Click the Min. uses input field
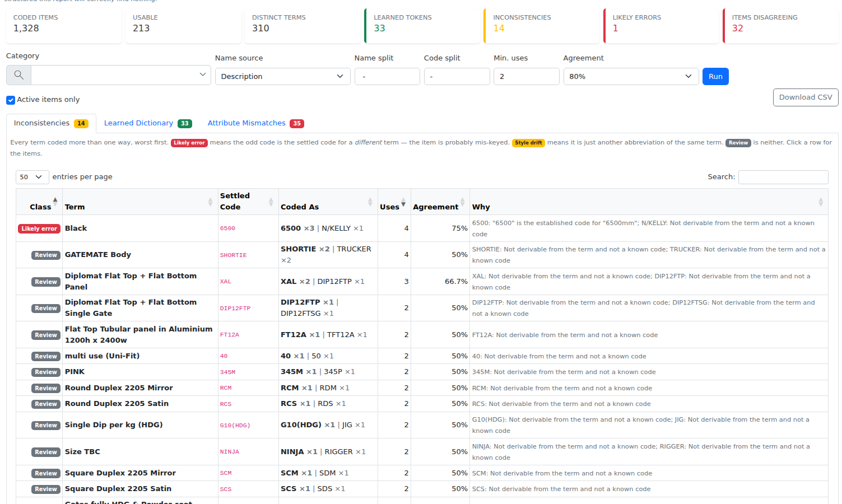Image resolution: width=842 pixels, height=504 pixels. click(527, 77)
